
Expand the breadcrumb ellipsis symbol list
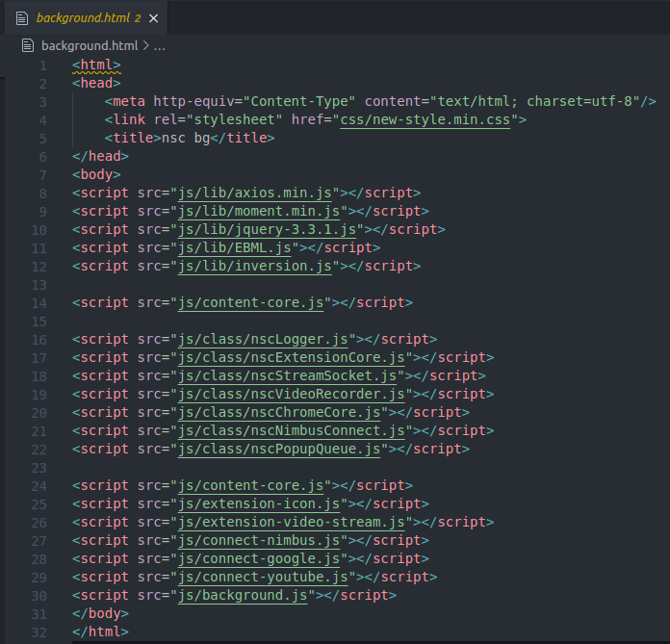click(160, 45)
